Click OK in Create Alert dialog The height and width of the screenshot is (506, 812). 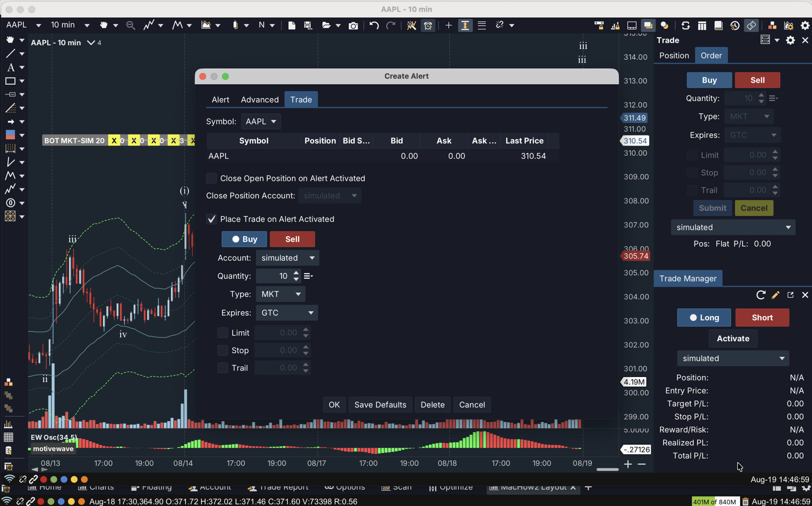tap(334, 405)
